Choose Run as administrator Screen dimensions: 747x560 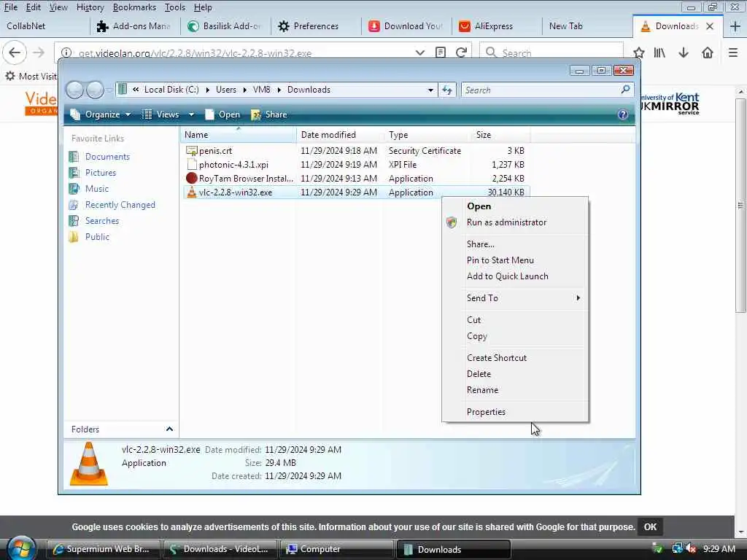pos(516,222)
